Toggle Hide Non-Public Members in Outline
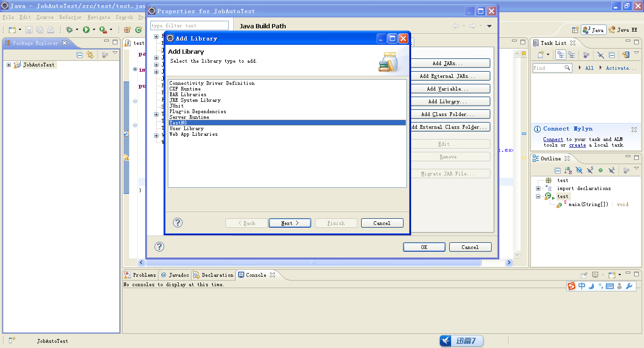644x348 pixels. pyautogui.click(x=601, y=170)
